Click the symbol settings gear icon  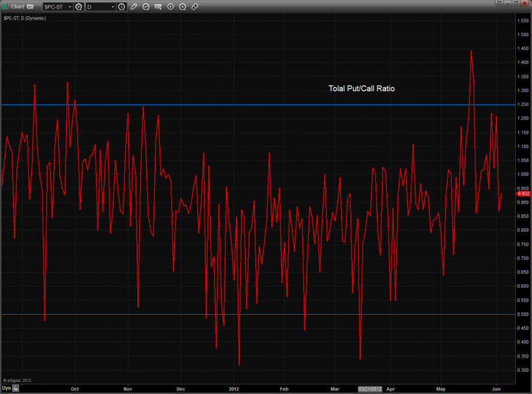(x=79, y=7)
